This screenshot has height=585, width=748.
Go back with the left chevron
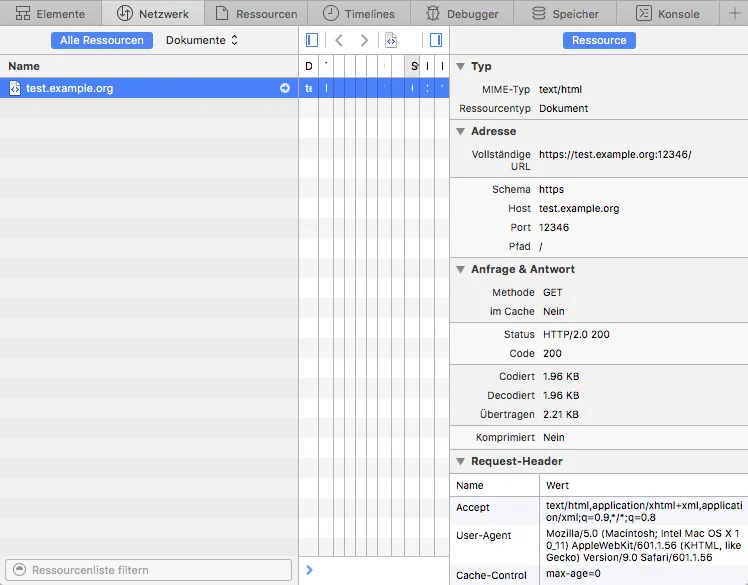[x=339, y=40]
